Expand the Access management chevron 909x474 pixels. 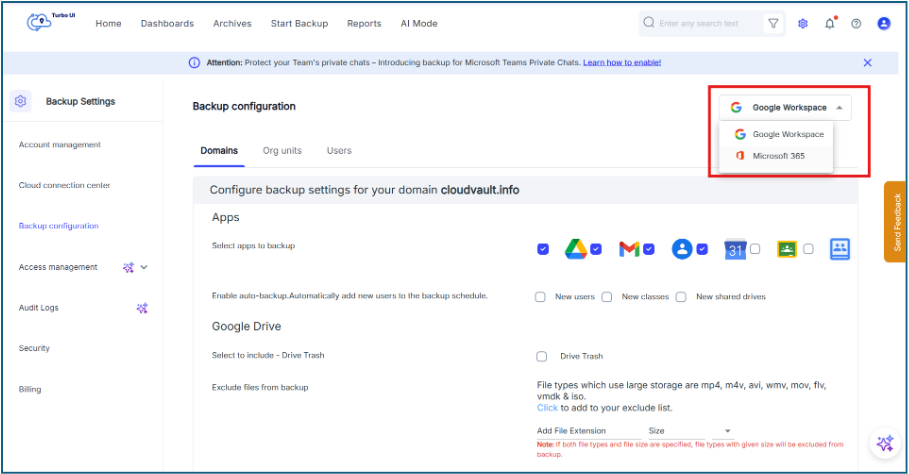(144, 267)
